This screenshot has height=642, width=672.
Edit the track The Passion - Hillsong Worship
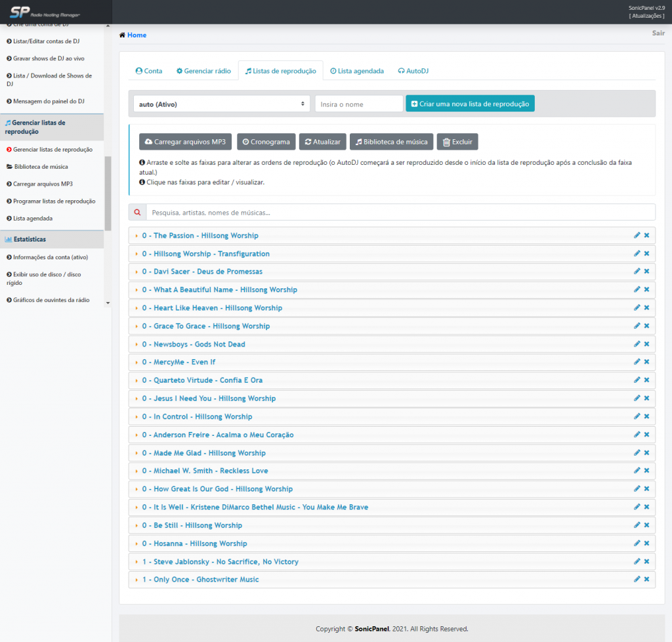pos(637,235)
